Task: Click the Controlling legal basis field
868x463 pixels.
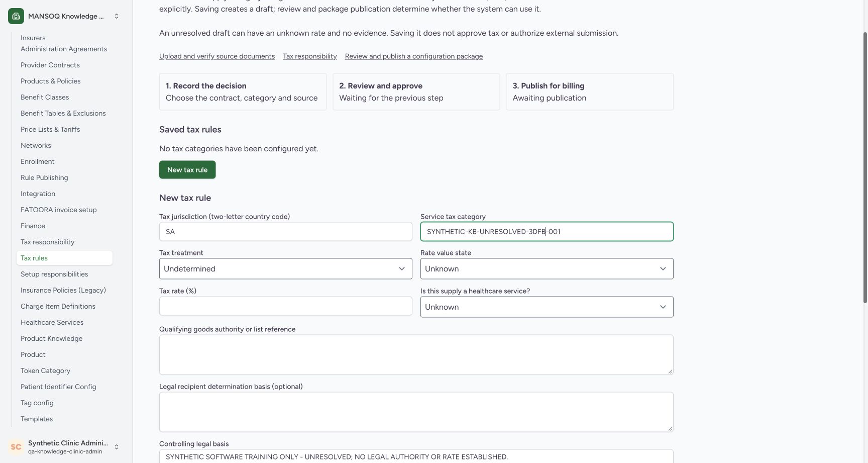Action: 416,456
